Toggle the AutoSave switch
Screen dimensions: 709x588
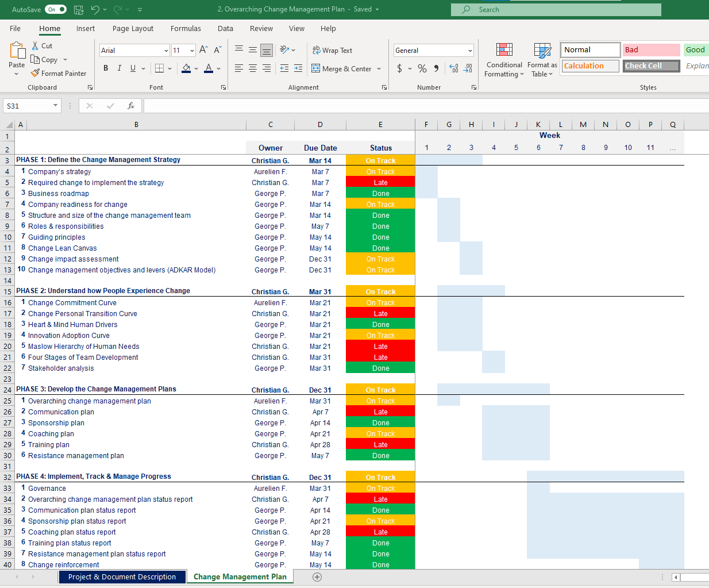click(56, 10)
